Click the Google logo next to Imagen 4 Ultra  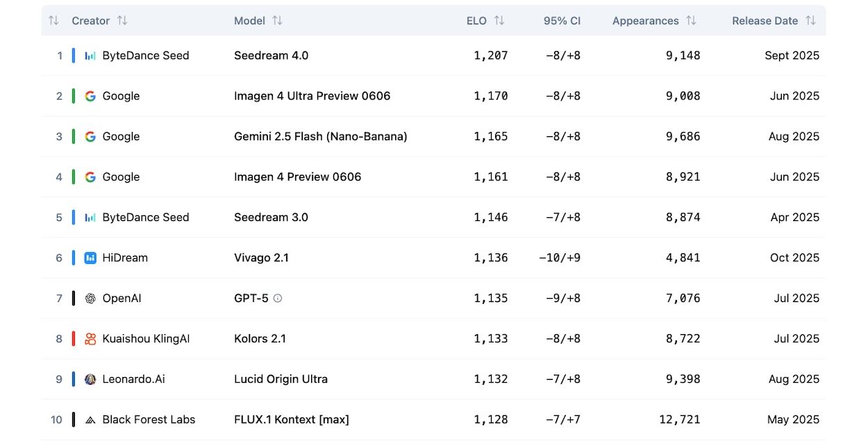point(90,96)
